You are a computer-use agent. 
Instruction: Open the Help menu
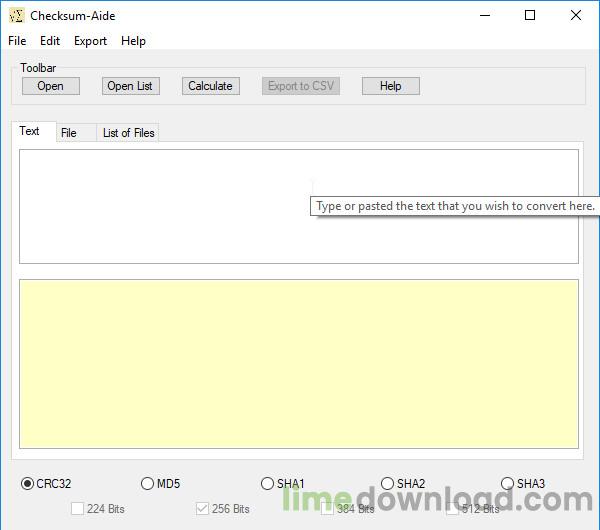(x=133, y=41)
